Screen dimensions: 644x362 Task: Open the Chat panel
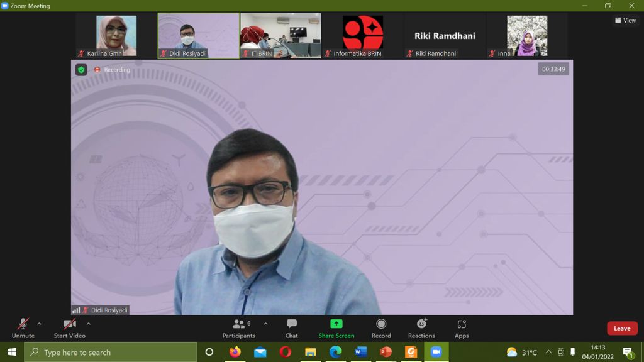point(291,327)
